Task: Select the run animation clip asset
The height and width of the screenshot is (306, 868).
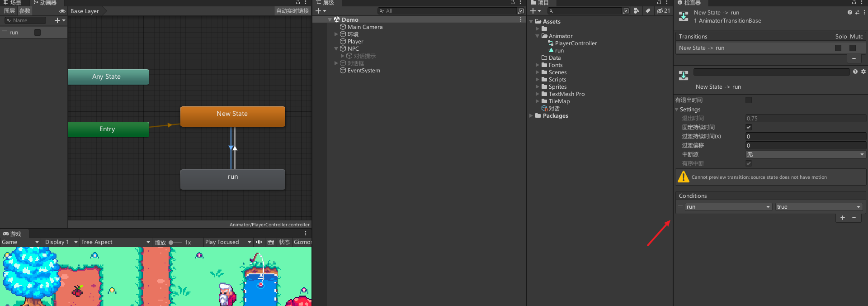Action: point(556,51)
